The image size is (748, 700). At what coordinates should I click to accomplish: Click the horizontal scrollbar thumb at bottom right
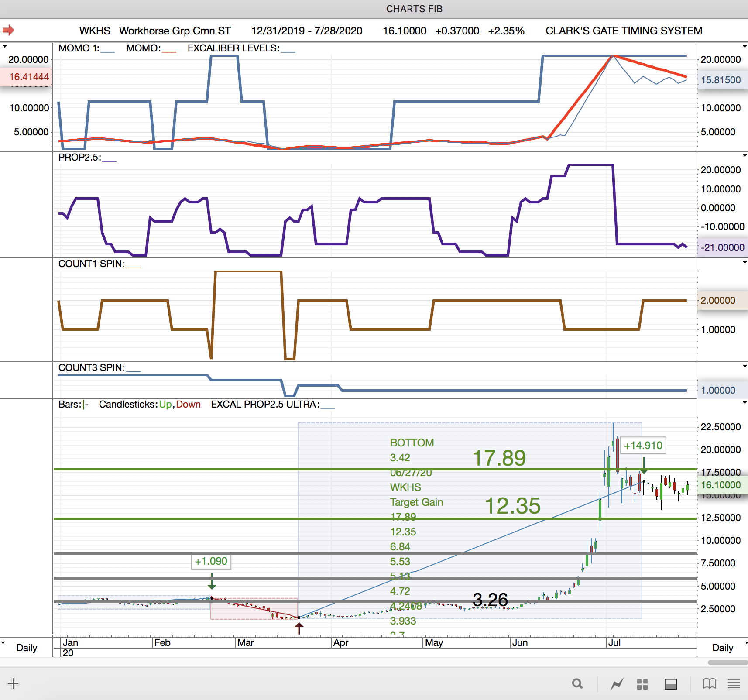pos(727,662)
